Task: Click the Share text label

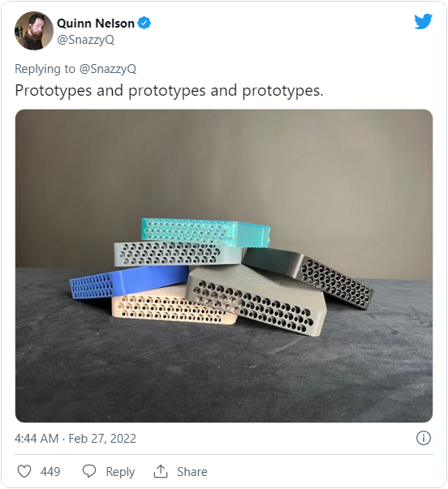Action: pyautogui.click(x=192, y=471)
